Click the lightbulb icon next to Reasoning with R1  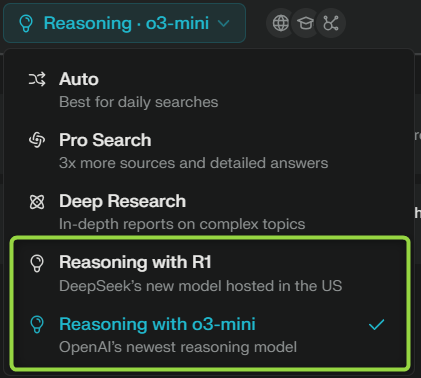click(37, 263)
